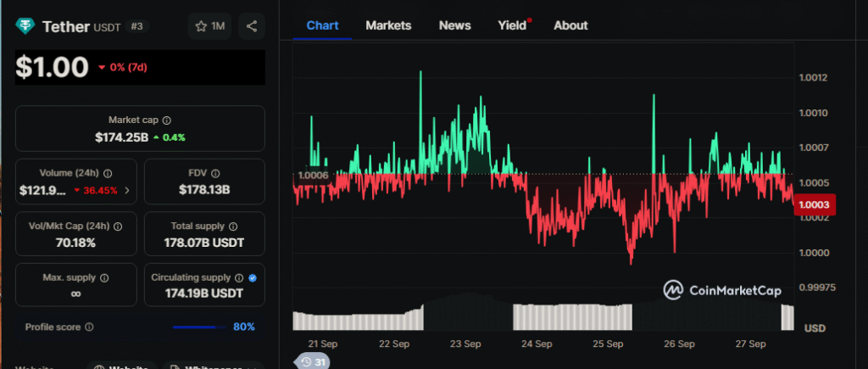Click the Max. supply info icon
The width and height of the screenshot is (868, 369).
click(x=105, y=278)
